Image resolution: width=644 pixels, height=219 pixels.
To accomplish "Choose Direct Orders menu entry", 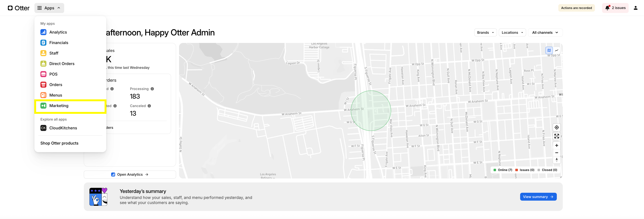I will 70,64.
